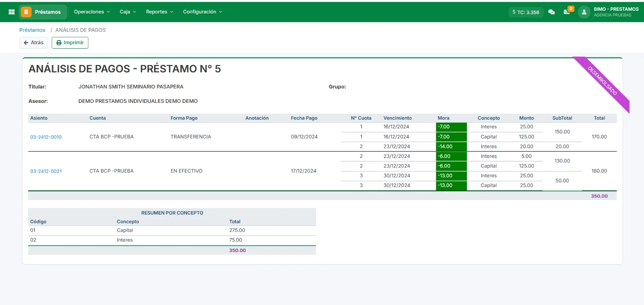Click the green -14.00 mora cell
The height and width of the screenshot is (305, 644).
pos(451,147)
